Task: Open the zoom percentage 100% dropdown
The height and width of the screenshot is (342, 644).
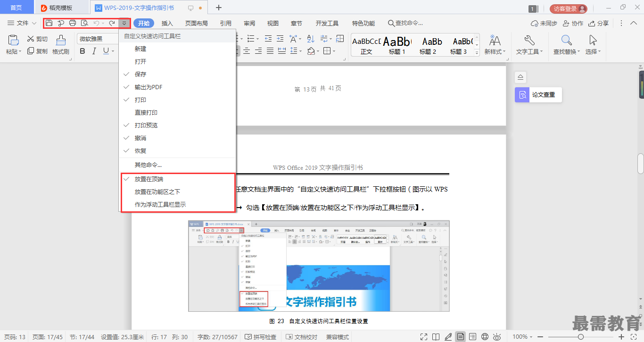Action: pyautogui.click(x=523, y=337)
